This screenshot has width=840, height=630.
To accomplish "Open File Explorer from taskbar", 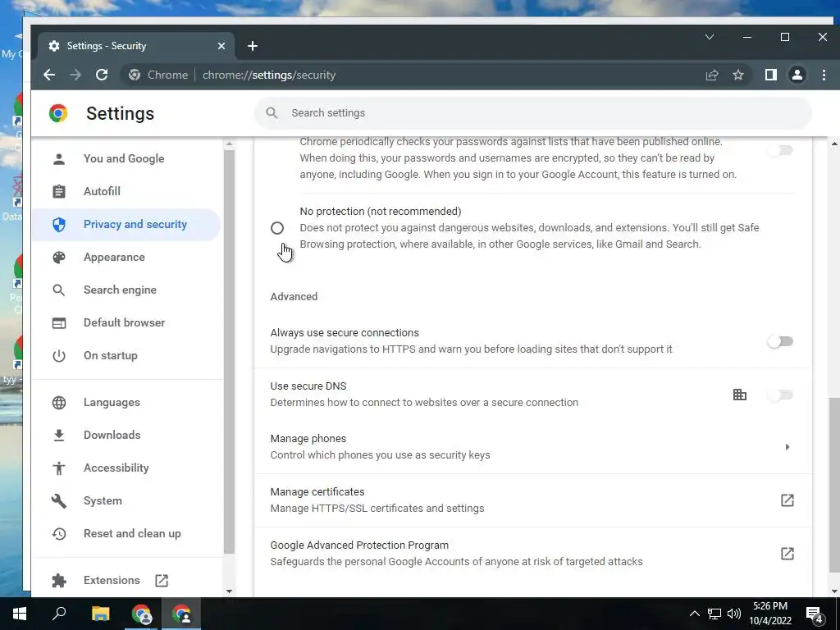I will (100, 614).
